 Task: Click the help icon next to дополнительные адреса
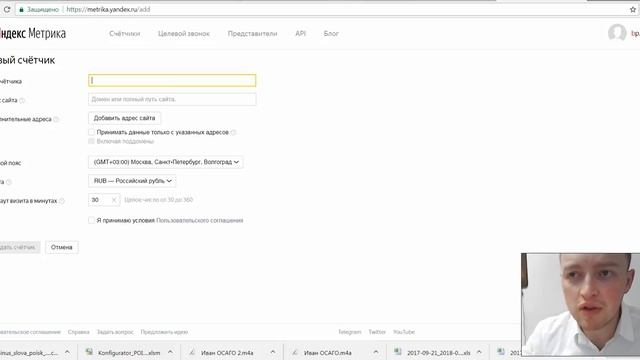[x=56, y=119]
